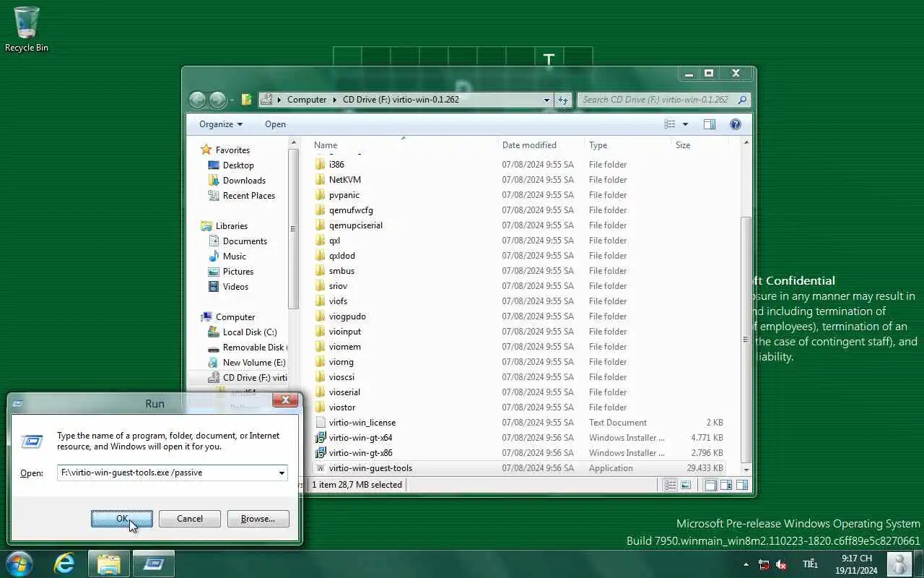Select the large thumbnails view icon in status bar
The height and width of the screenshot is (578, 924).
click(686, 485)
